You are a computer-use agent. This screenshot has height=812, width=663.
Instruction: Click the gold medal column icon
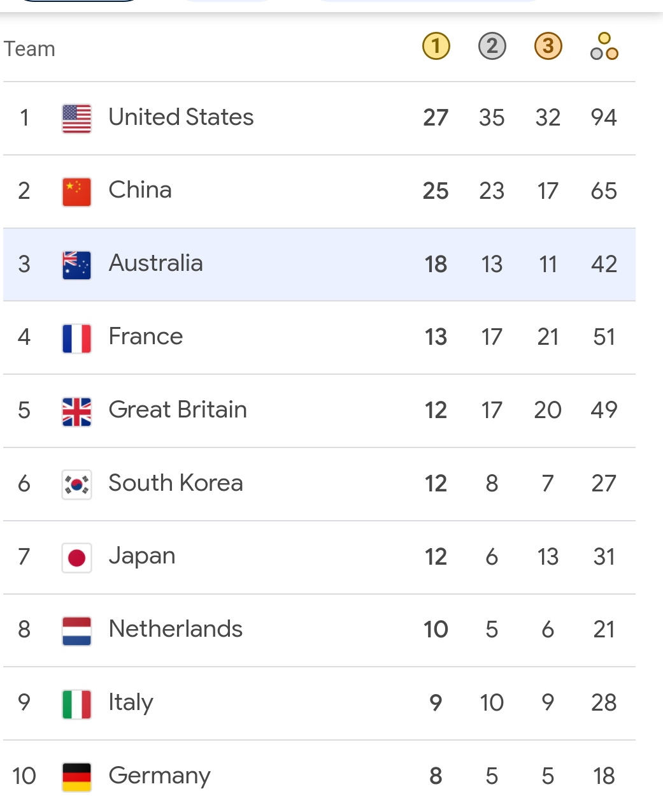pyautogui.click(x=436, y=47)
